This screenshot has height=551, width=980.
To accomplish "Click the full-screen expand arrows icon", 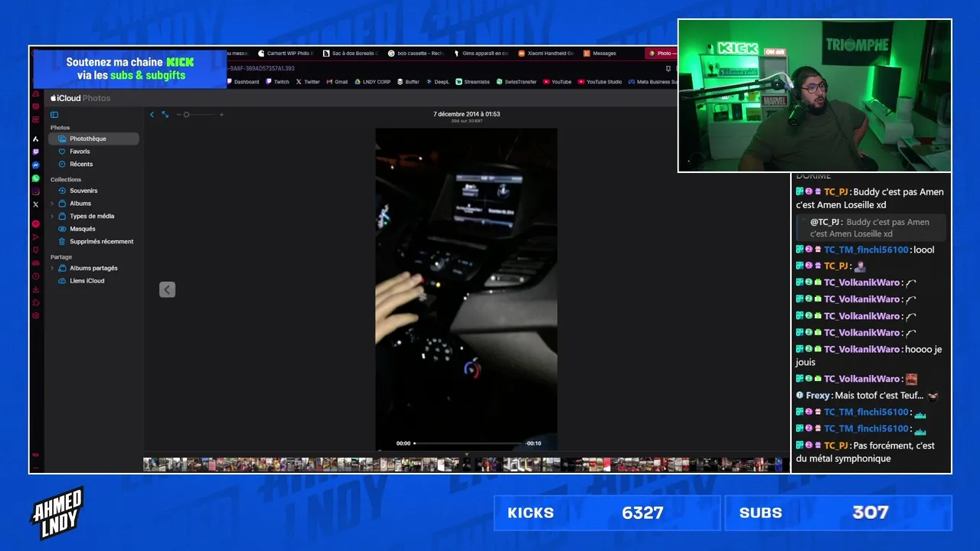I will pyautogui.click(x=165, y=115).
